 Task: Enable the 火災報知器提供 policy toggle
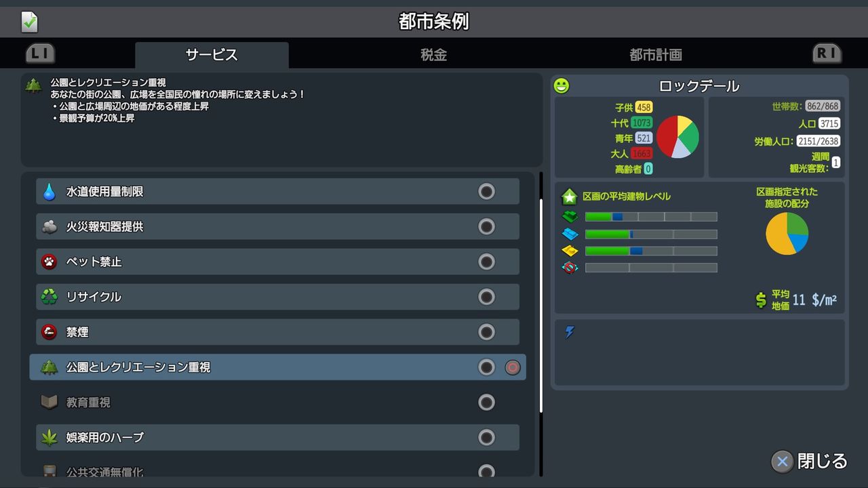487,227
